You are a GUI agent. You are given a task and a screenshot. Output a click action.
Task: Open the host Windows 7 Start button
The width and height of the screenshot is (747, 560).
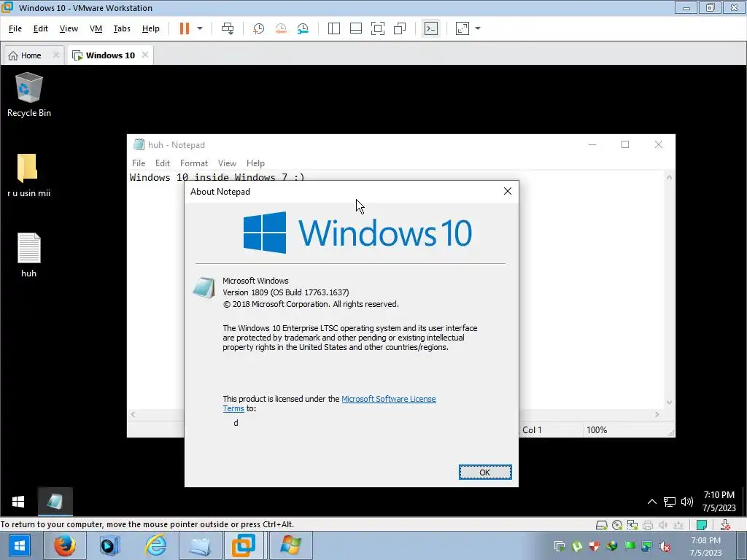coord(18,545)
